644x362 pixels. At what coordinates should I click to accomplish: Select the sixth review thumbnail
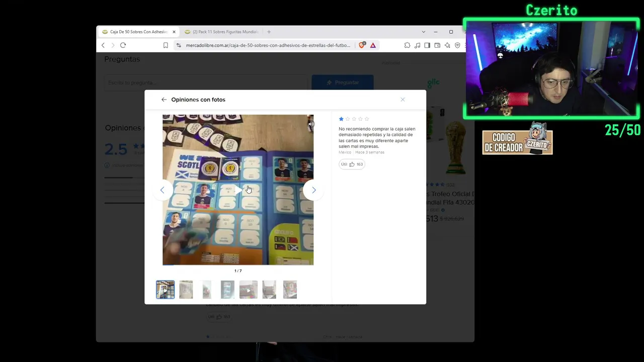point(269,290)
